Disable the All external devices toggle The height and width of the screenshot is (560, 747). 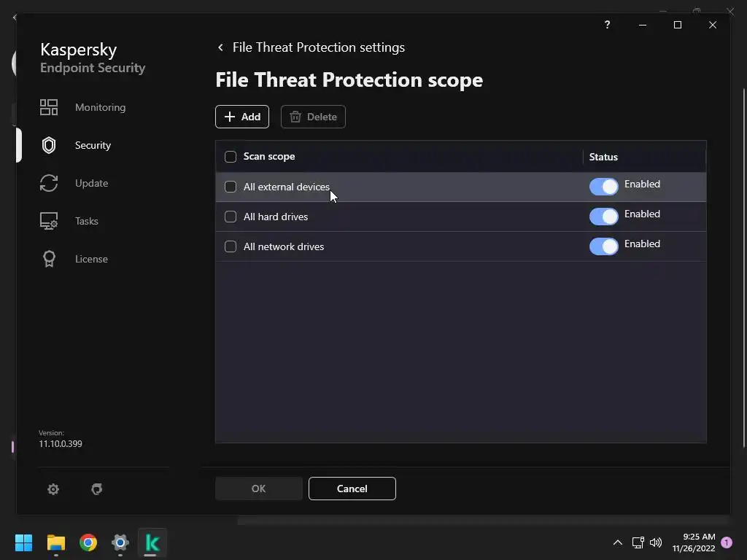click(603, 187)
